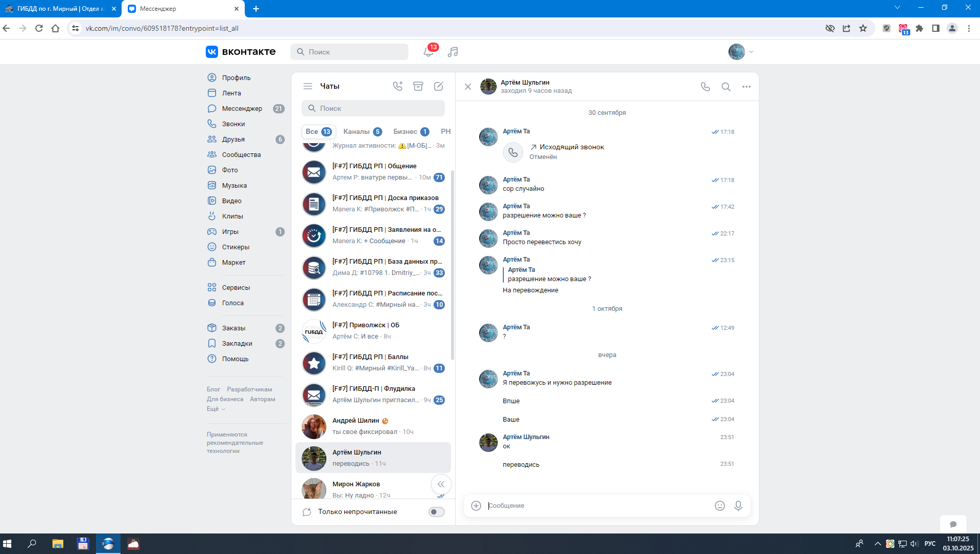
Task: Open chat '[F#7] Приволжск | ОБ'
Action: point(373,331)
